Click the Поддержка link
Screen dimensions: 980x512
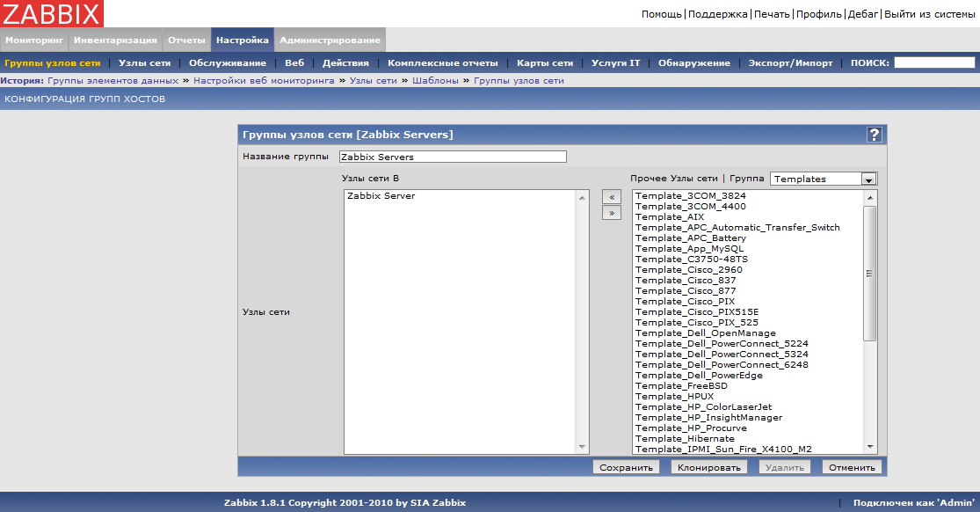click(x=717, y=14)
